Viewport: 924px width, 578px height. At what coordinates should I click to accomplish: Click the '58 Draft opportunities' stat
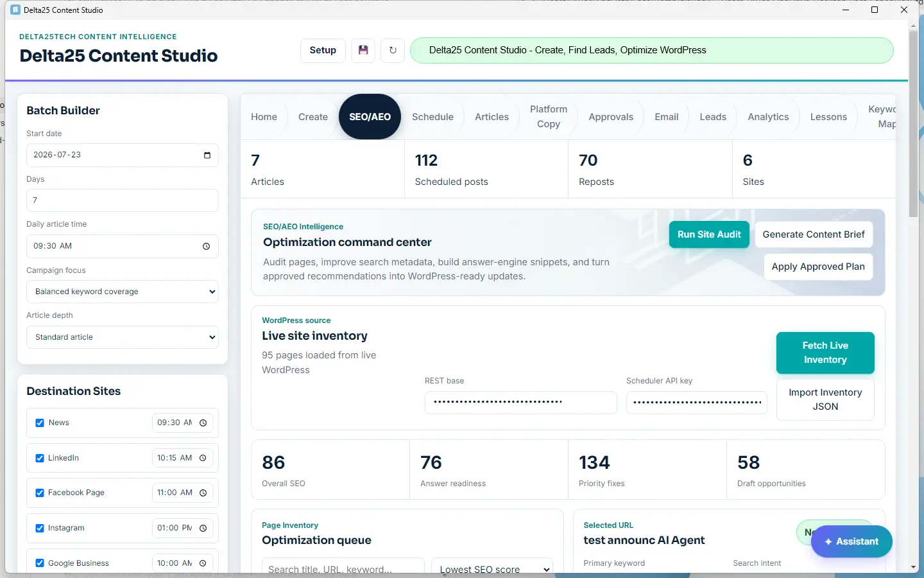coord(805,469)
